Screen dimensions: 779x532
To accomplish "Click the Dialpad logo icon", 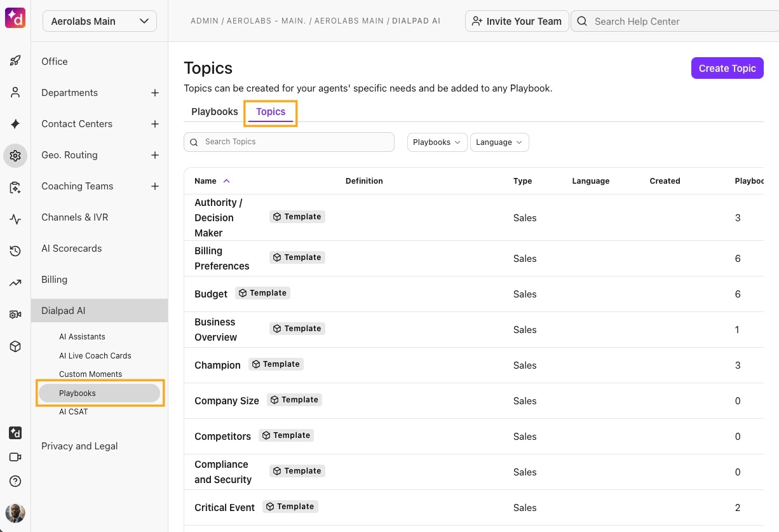I will 15,18.
